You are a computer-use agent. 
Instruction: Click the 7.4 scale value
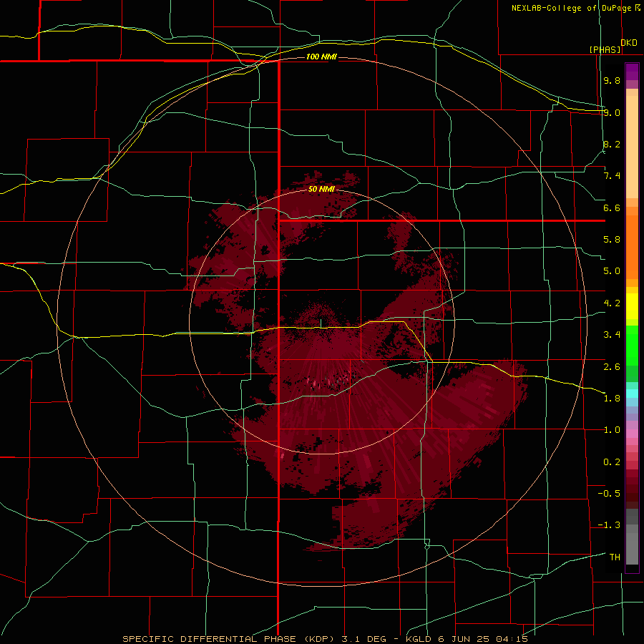click(612, 176)
